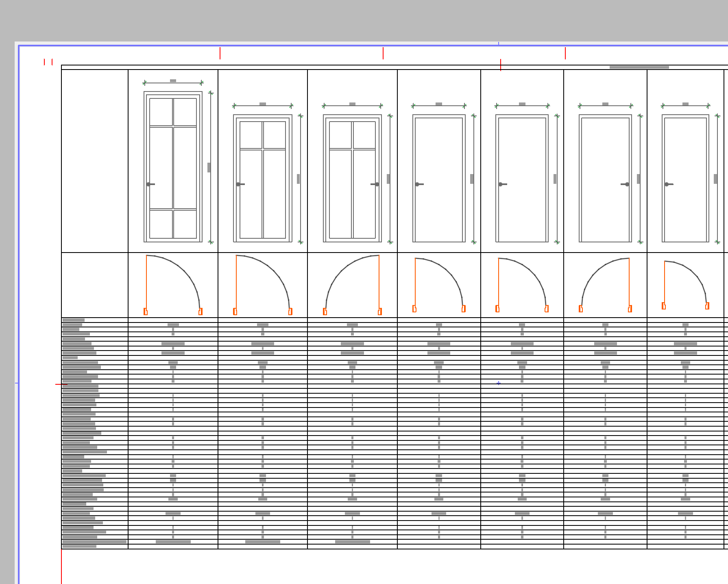Click the red marker crossing the table's top border

click(x=500, y=65)
